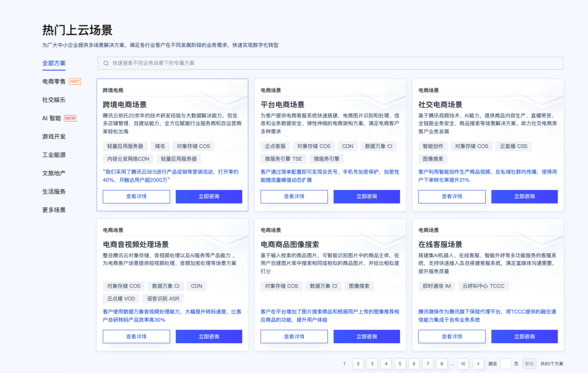Select the 生活服务 category
588x373 pixels.
point(53,192)
